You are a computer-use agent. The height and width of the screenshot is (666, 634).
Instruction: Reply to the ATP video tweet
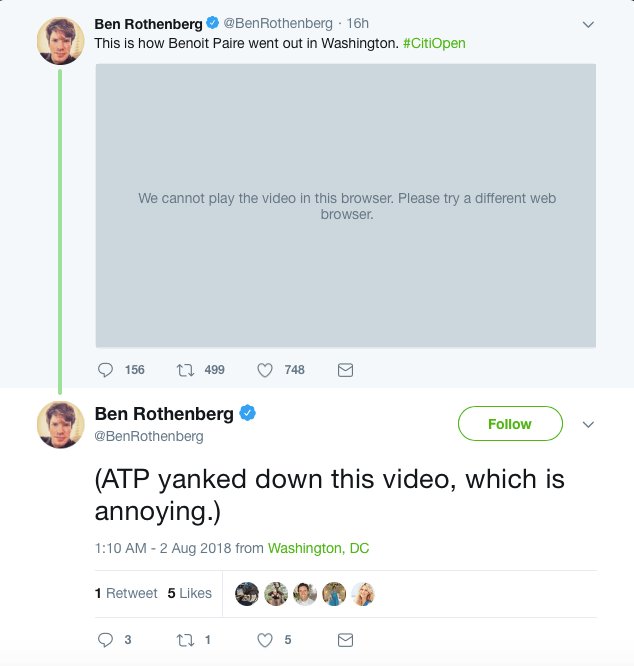[x=106, y=639]
